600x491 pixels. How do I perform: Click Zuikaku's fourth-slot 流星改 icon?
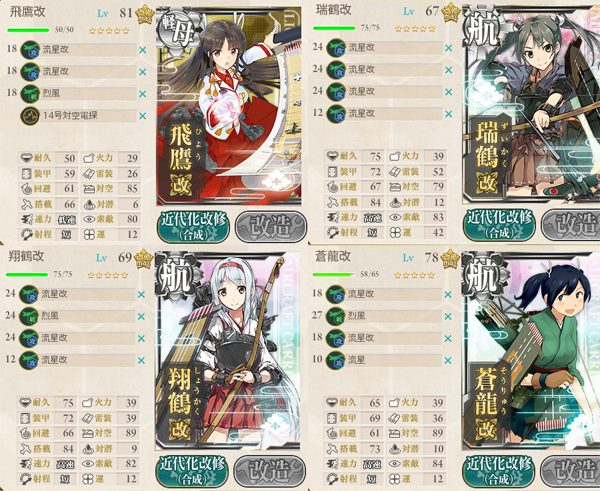click(336, 114)
